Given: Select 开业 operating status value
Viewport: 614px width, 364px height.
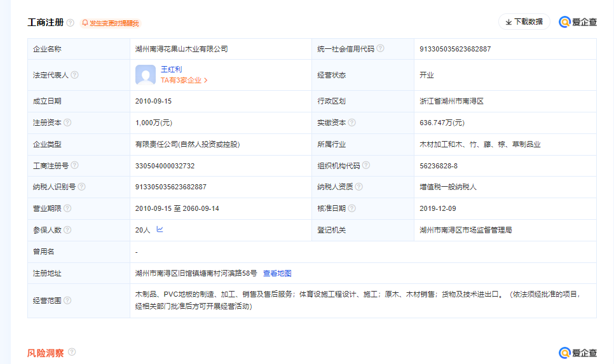Looking at the screenshot, I should tap(426, 75).
